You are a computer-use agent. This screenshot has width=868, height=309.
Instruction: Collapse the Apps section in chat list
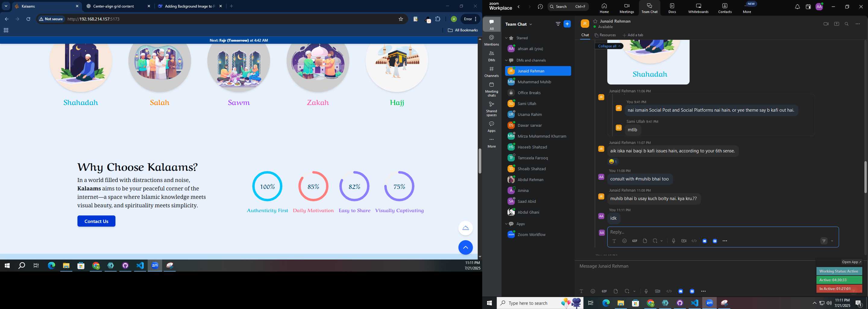click(x=506, y=224)
